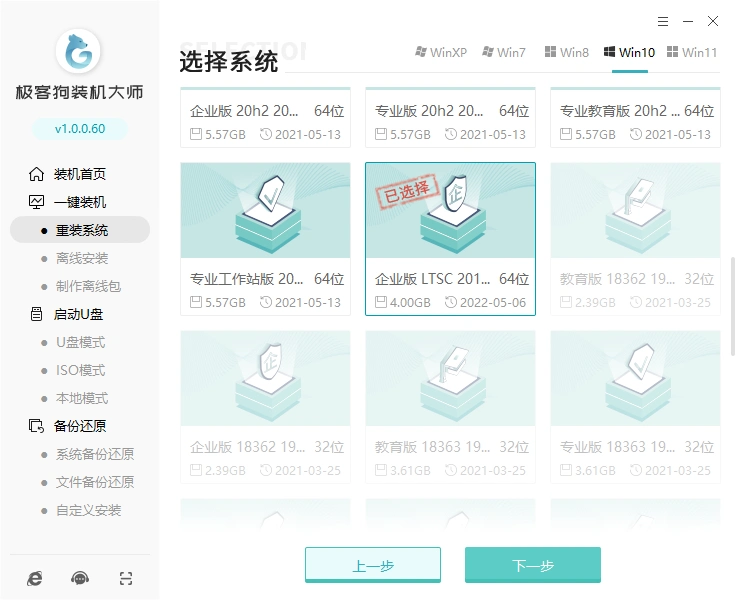Viewport: 740px width, 600px height.
Task: Expand 备份还原 section in sidebar
Action: pos(79,426)
